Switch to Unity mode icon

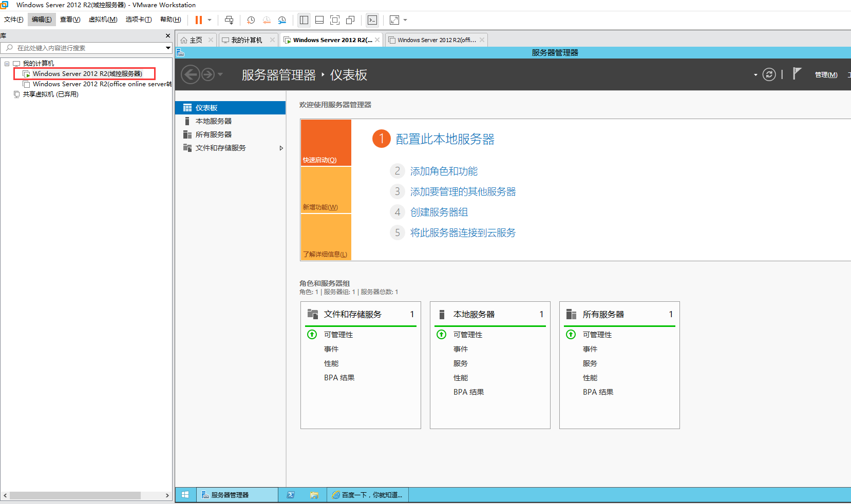(x=350, y=20)
